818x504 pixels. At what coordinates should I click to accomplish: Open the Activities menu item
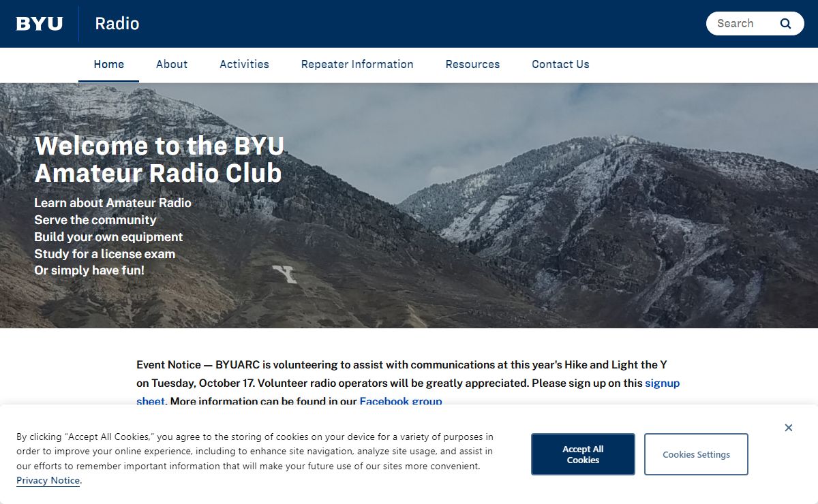244,64
